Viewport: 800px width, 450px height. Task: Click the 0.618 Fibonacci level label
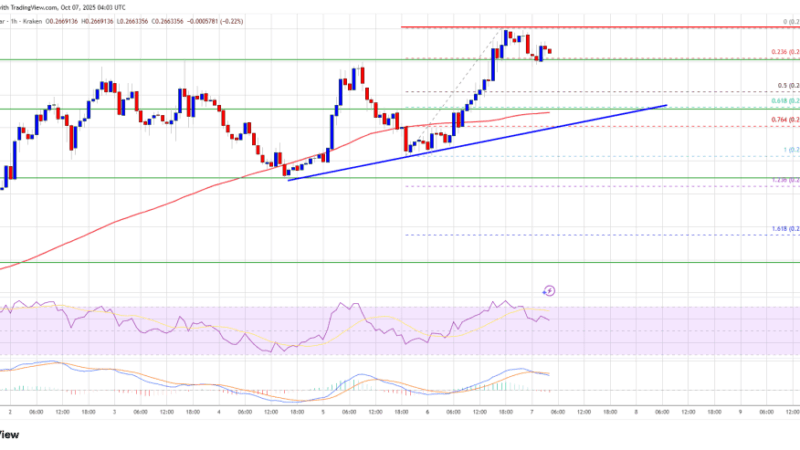[783, 103]
